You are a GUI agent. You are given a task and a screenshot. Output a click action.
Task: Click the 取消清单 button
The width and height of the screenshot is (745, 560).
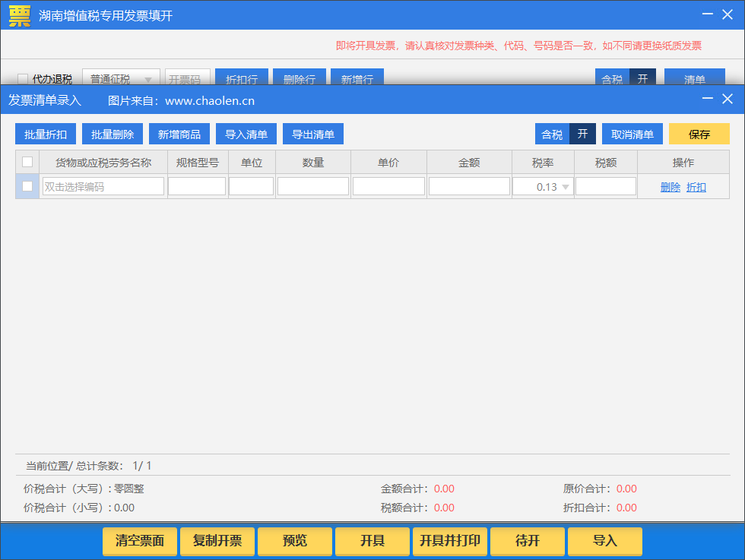point(632,134)
